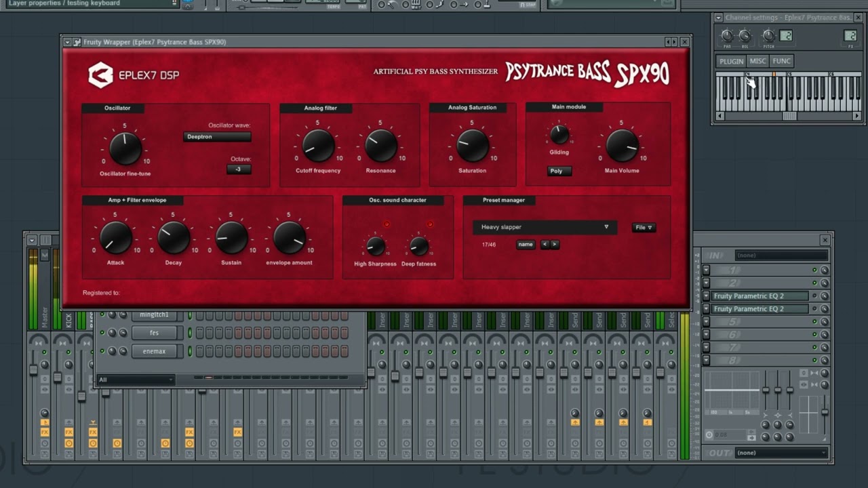Click the FX channel number display
The image size is (868, 488).
pos(850,35)
